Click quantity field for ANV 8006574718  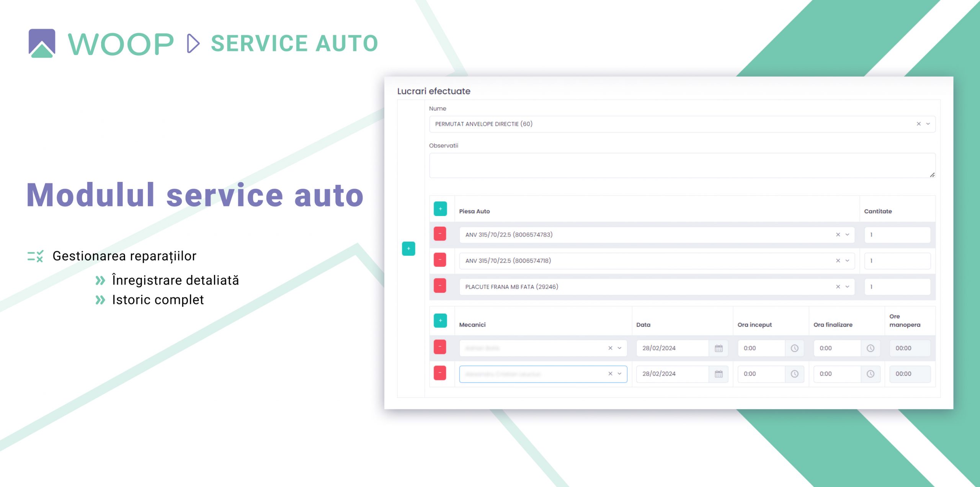pos(897,261)
